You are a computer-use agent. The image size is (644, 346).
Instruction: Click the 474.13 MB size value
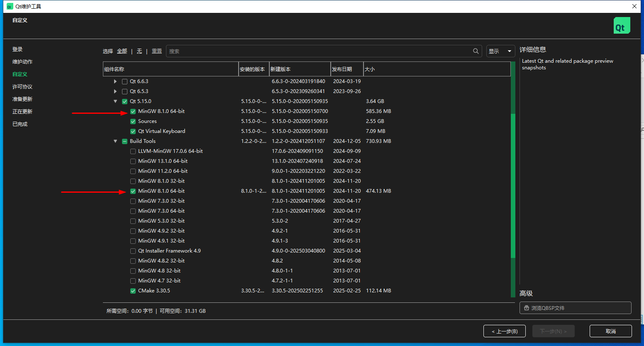point(378,191)
